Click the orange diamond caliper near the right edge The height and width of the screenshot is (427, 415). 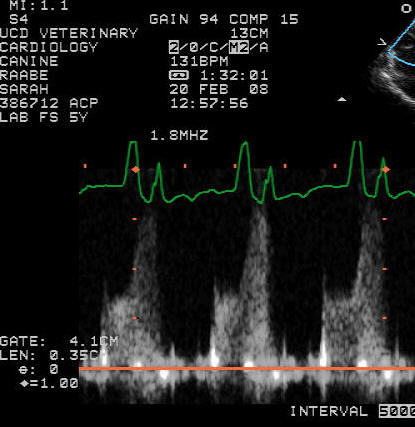(386, 169)
